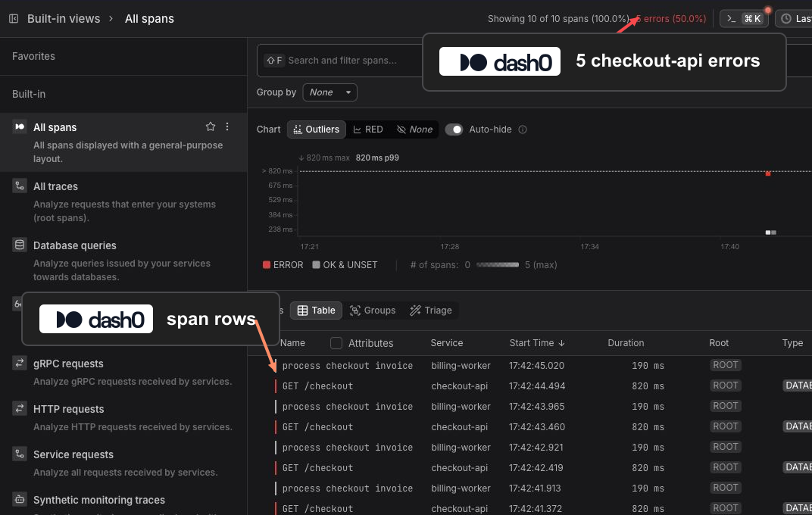The image size is (812, 515).
Task: Click the Service column header
Action: 446,342
